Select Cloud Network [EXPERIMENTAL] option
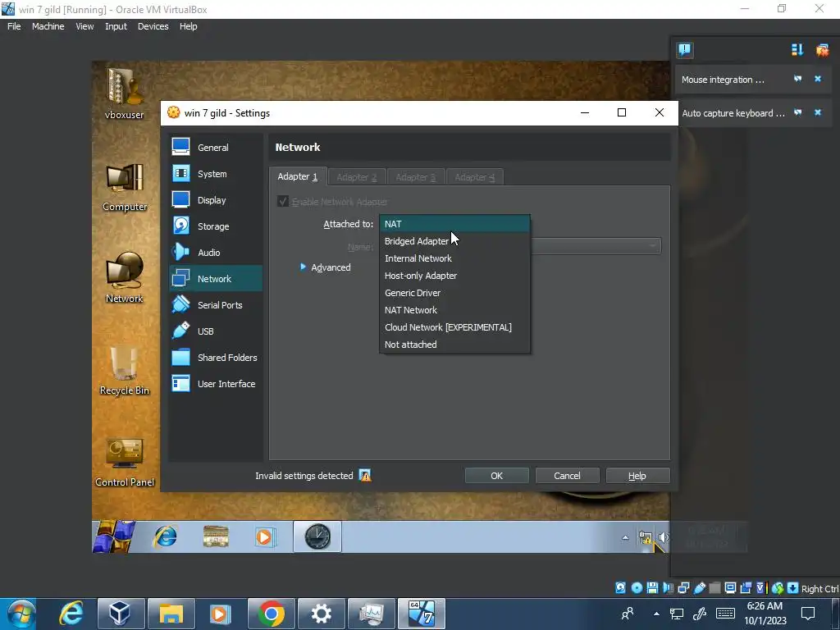 click(454, 326)
